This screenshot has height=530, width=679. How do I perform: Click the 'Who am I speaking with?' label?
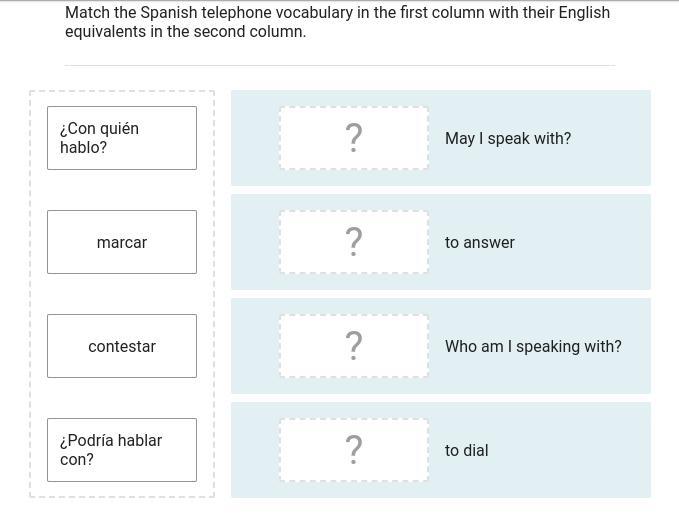(533, 346)
